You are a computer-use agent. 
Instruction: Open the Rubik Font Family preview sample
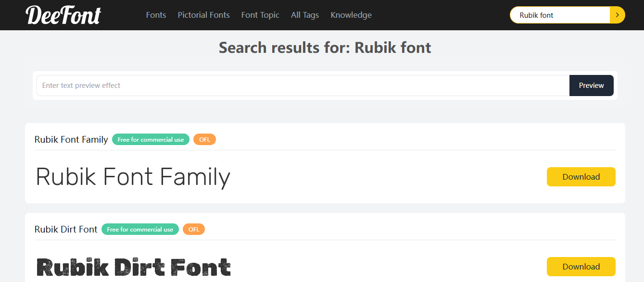click(133, 176)
